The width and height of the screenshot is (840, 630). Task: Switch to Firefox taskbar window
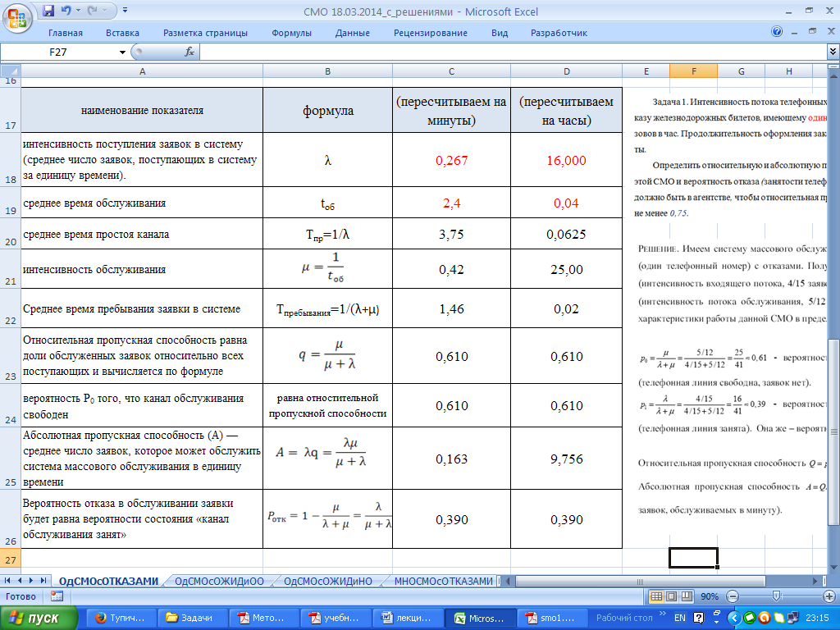pyautogui.click(x=121, y=618)
